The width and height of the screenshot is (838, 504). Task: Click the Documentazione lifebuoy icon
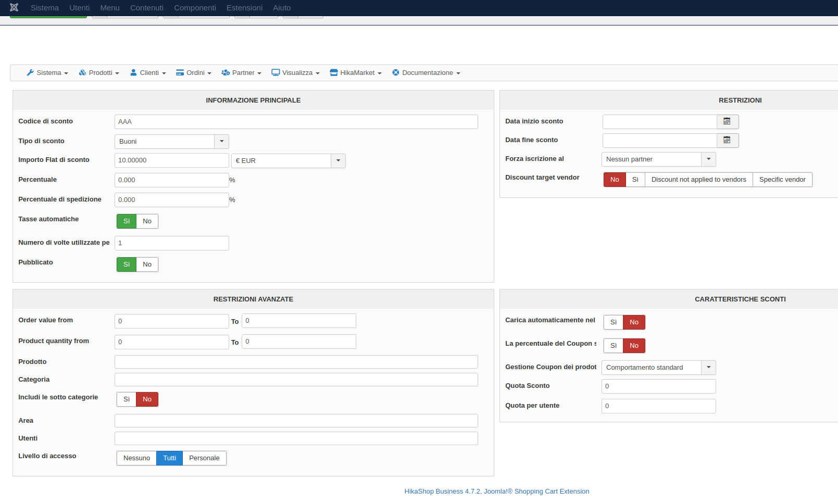pos(396,73)
